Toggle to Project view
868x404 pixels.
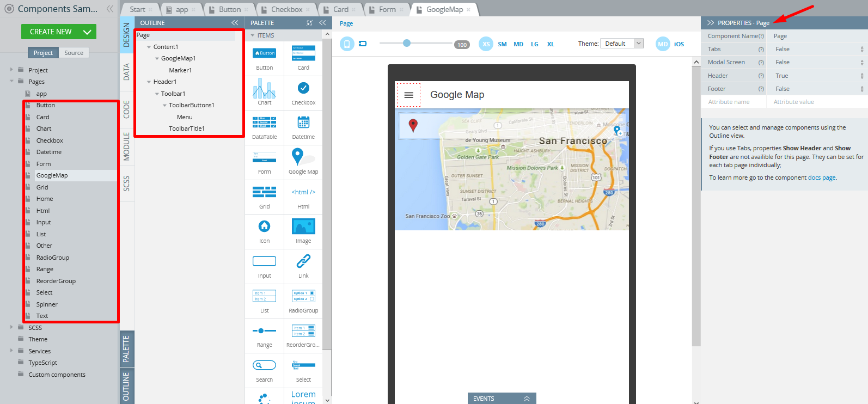(x=43, y=53)
